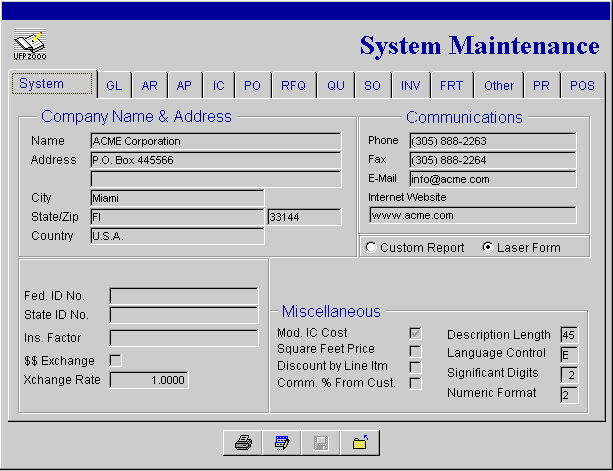This screenshot has height=471, width=613.
Task: Click the E-Mail field
Action: click(493, 179)
